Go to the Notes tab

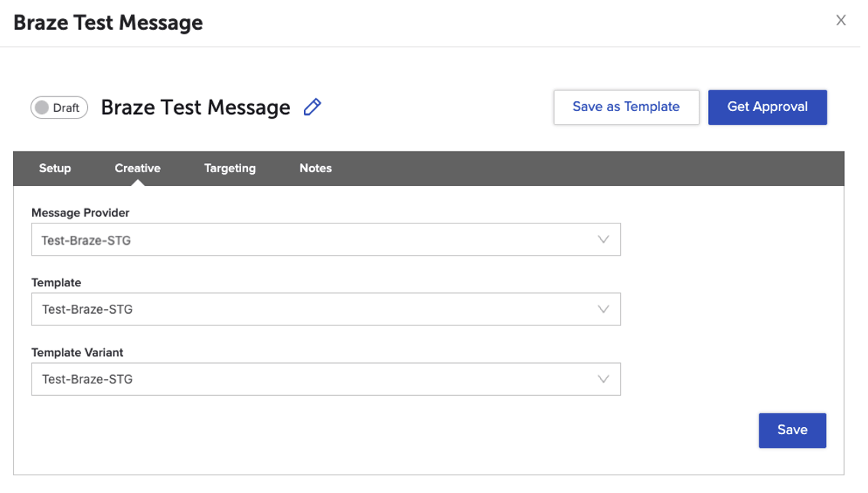315,168
